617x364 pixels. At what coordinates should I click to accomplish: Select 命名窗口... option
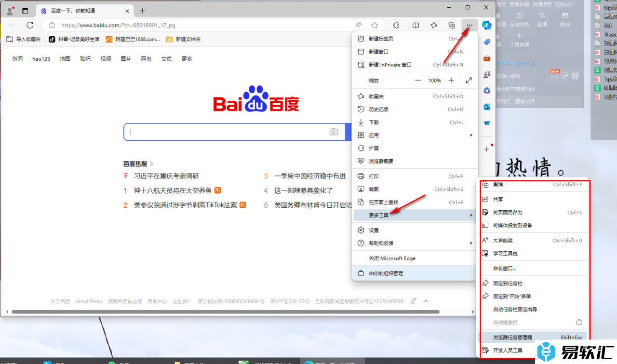[x=533, y=269]
